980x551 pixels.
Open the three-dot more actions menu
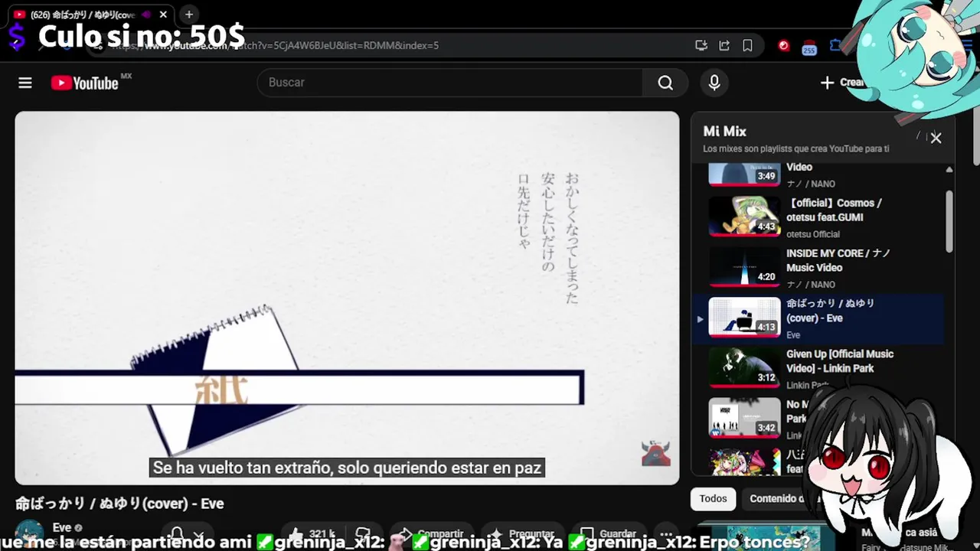[666, 534]
